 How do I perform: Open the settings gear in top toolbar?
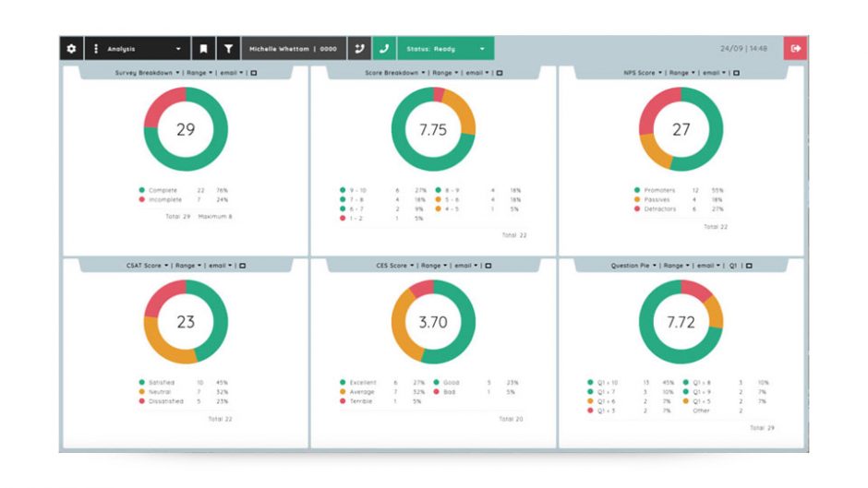[x=72, y=49]
